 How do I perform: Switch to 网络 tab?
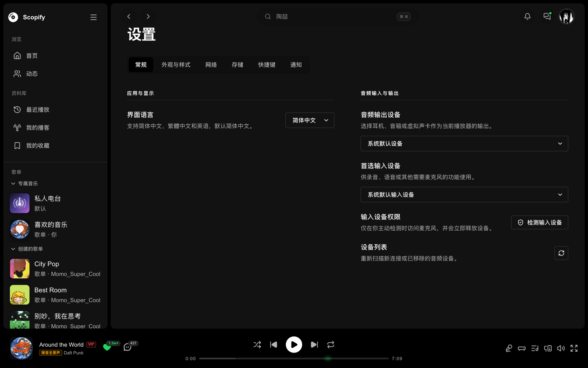pyautogui.click(x=211, y=65)
